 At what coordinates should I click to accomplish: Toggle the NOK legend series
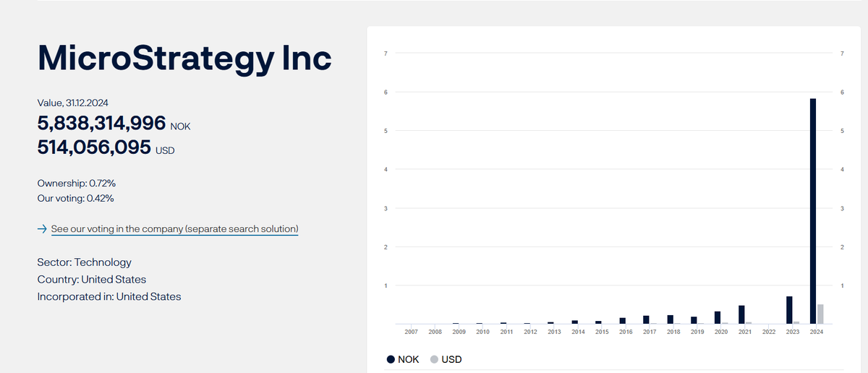coord(404,359)
